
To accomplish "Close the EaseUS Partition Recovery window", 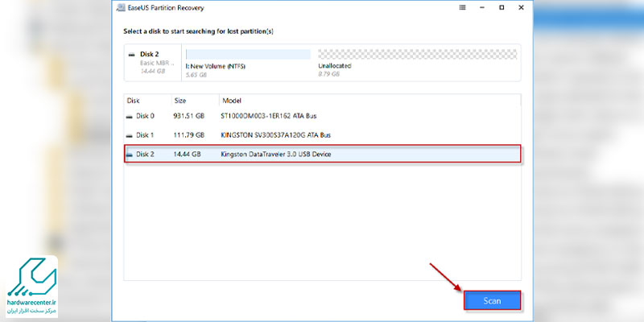I will tap(521, 7).
